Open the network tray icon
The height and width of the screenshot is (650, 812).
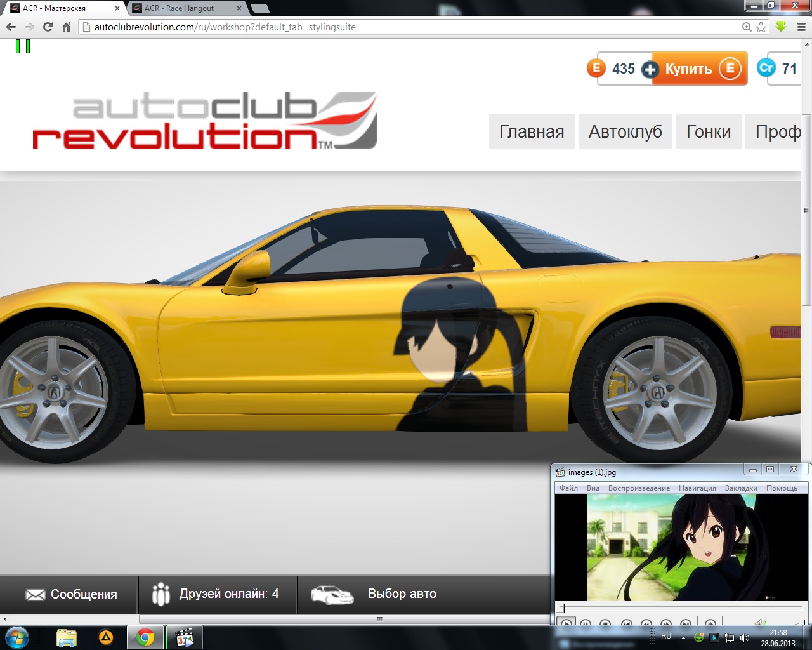730,637
